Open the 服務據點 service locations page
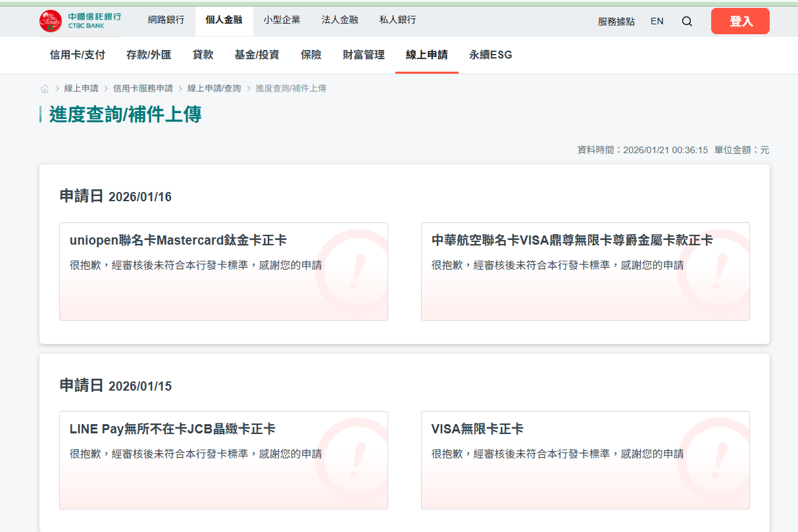Screen dimensions: 798x532 [x=616, y=21]
